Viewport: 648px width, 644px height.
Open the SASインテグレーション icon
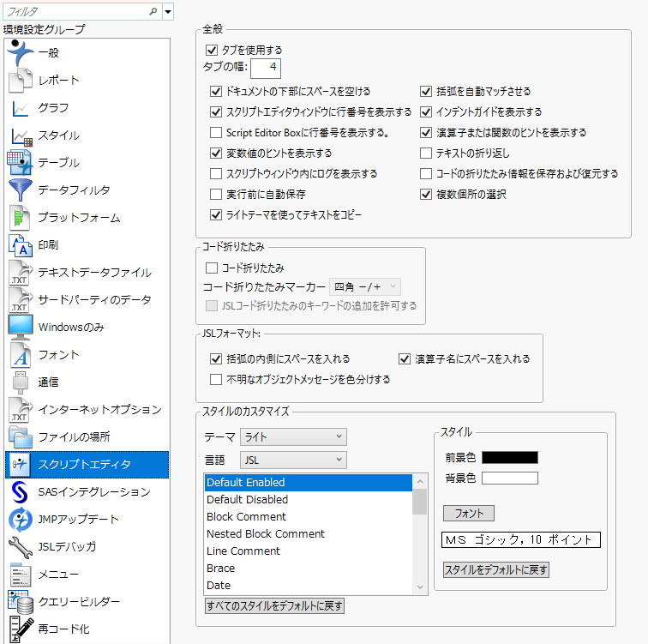click(x=20, y=492)
